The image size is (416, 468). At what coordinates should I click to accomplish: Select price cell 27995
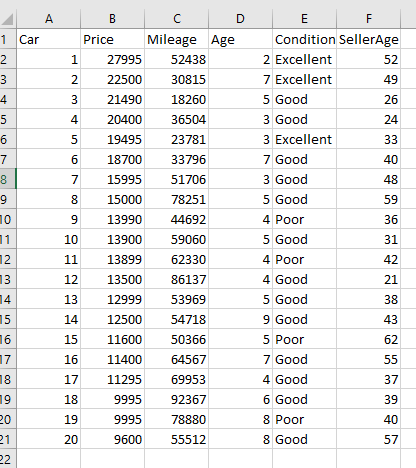tap(113, 59)
